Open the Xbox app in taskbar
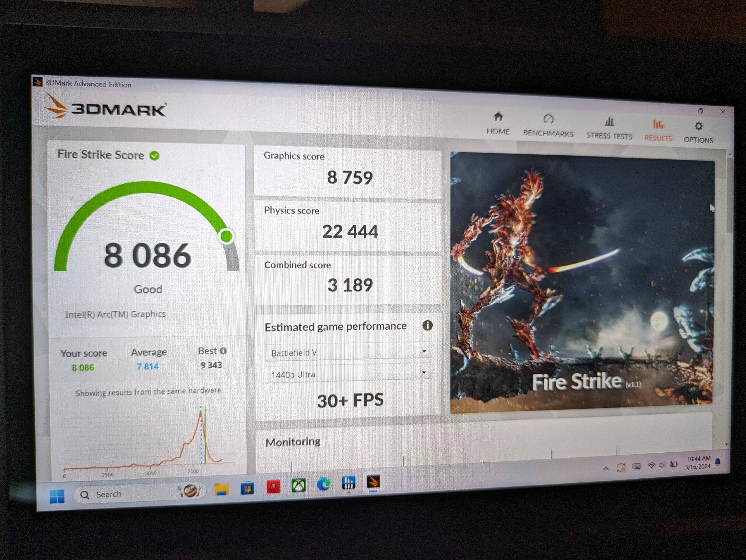 click(x=298, y=486)
